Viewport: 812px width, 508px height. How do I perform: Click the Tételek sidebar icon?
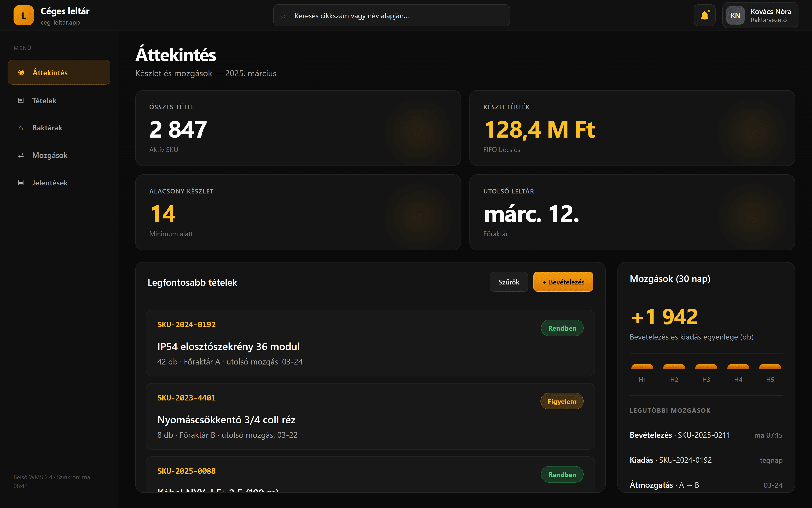point(21,100)
